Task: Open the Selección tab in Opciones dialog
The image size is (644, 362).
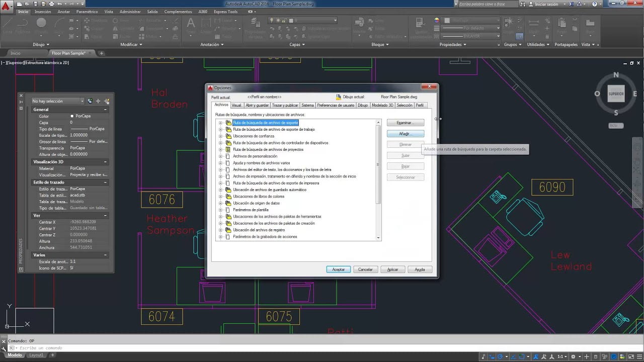Action: (404, 105)
